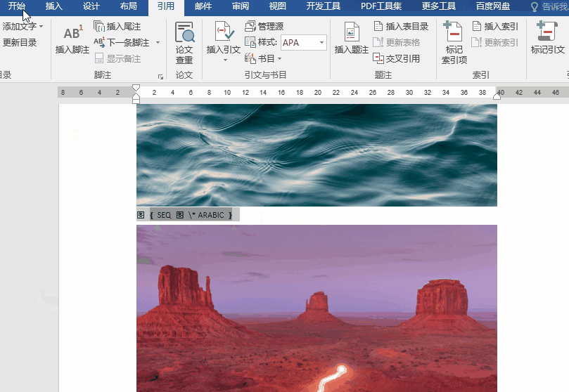Open the 设计 tab
Screen dimensions: 569x392
click(91, 6)
